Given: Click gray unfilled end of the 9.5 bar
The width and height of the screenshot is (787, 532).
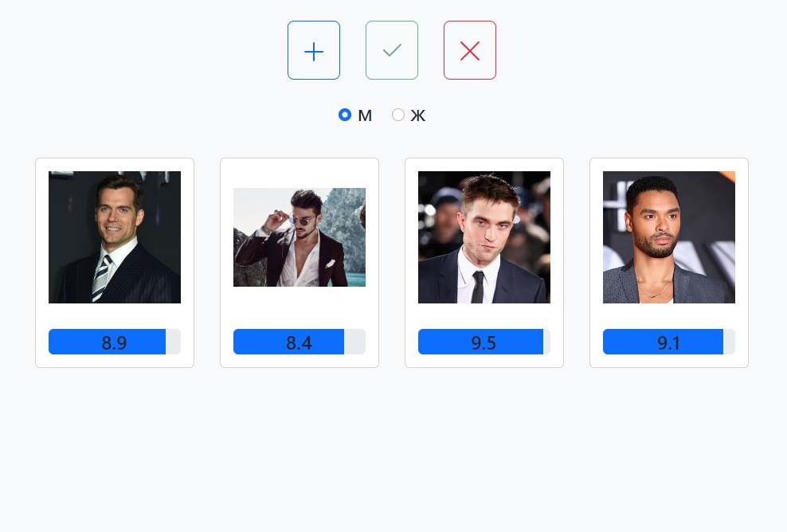Looking at the screenshot, I should [x=546, y=342].
